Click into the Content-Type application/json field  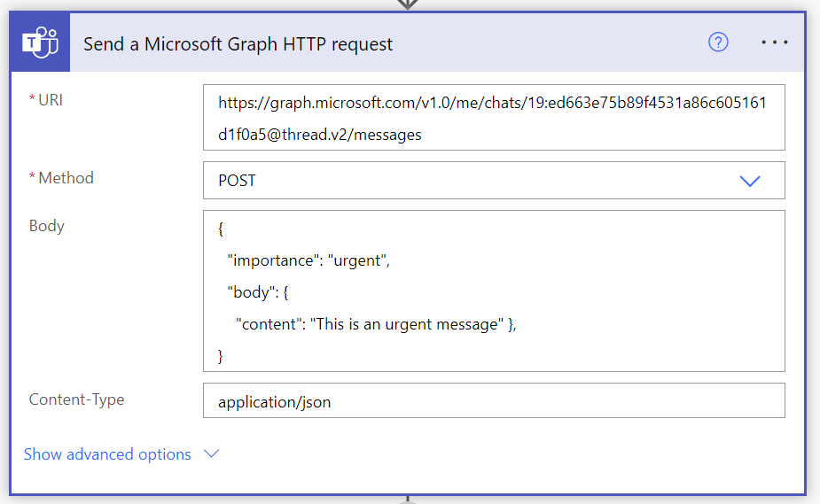(x=494, y=401)
